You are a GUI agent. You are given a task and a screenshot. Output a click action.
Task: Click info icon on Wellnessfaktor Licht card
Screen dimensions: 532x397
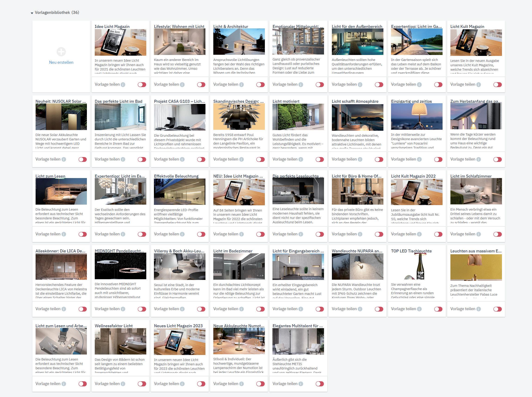pyautogui.click(x=123, y=384)
